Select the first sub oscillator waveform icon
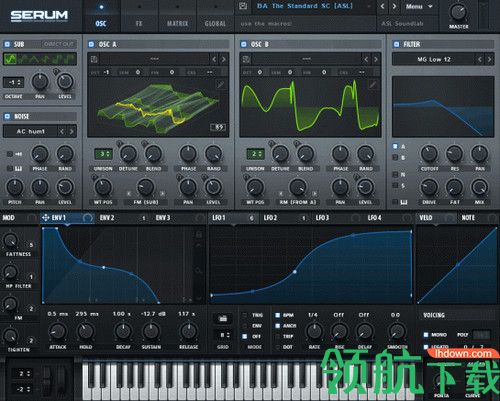 coord(10,59)
